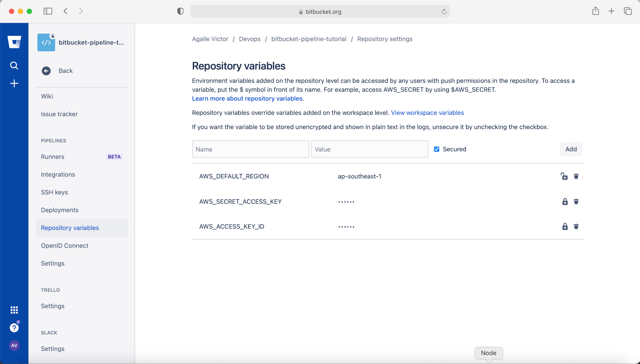Uncheck the Secured checkbox
Screen dimensions: 640x364
click(x=437, y=149)
